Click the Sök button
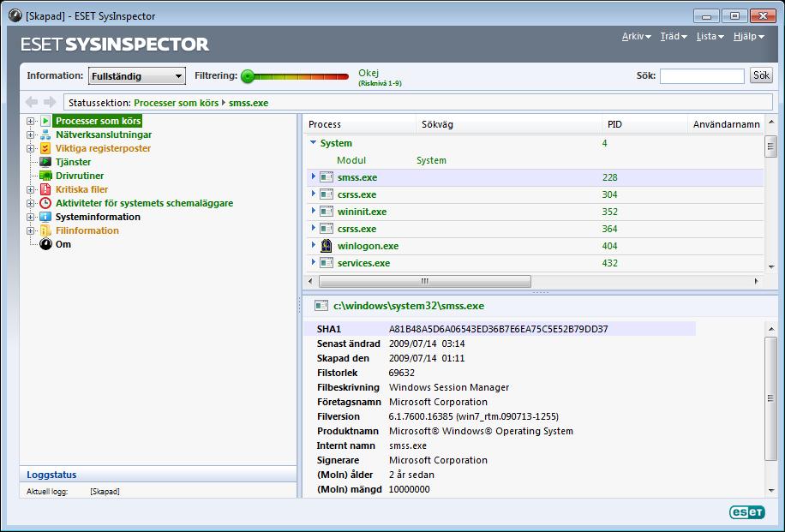Screen dimensions: 785x532 pos(761,75)
